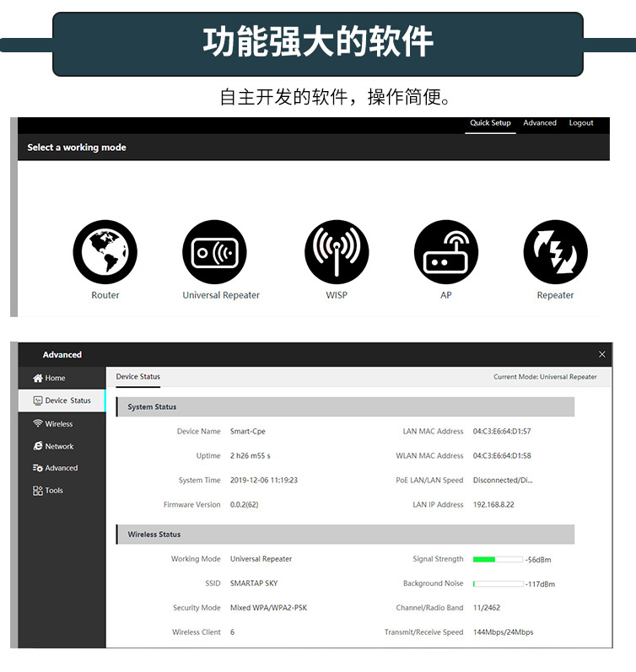Open the Quick Setup tab
636x672 pixels.
(490, 123)
